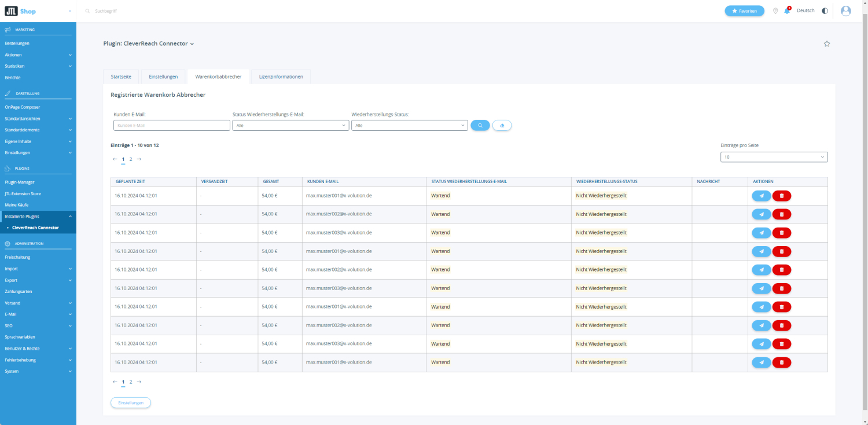This screenshot has height=425, width=868.
Task: Click the magnifier filter search button
Action: 480,126
